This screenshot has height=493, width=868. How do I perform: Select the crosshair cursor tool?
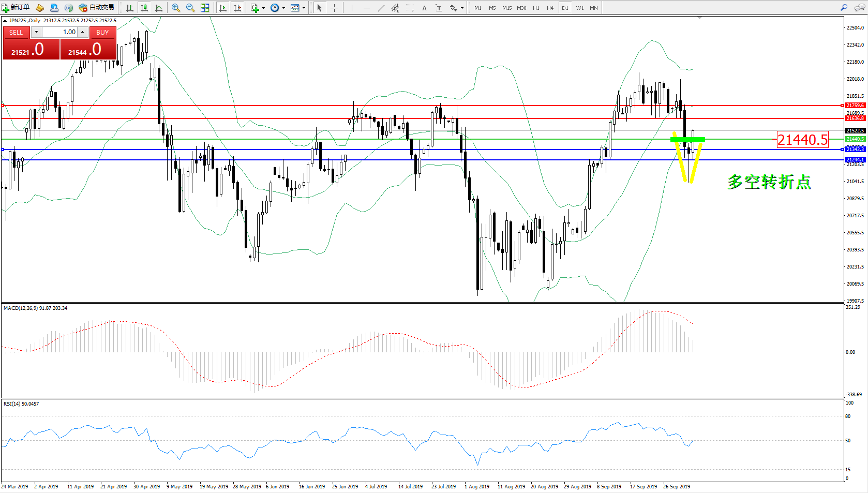point(334,8)
